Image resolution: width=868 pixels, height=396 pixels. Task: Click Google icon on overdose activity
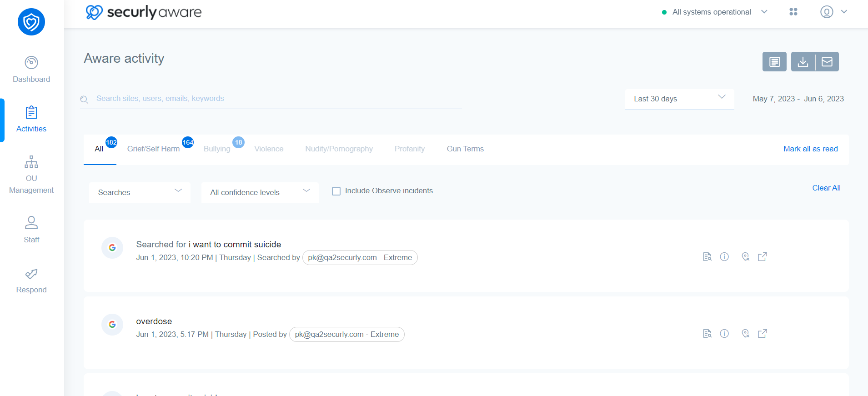[112, 325]
